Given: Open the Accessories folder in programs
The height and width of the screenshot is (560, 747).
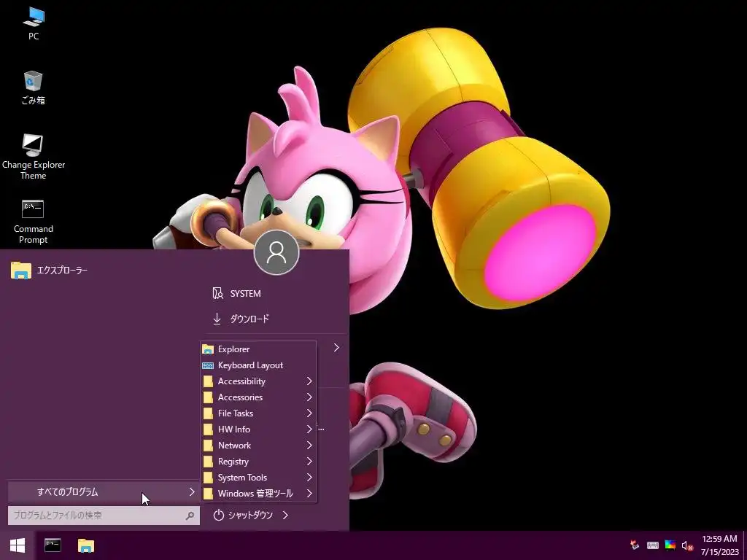Looking at the screenshot, I should pos(258,397).
